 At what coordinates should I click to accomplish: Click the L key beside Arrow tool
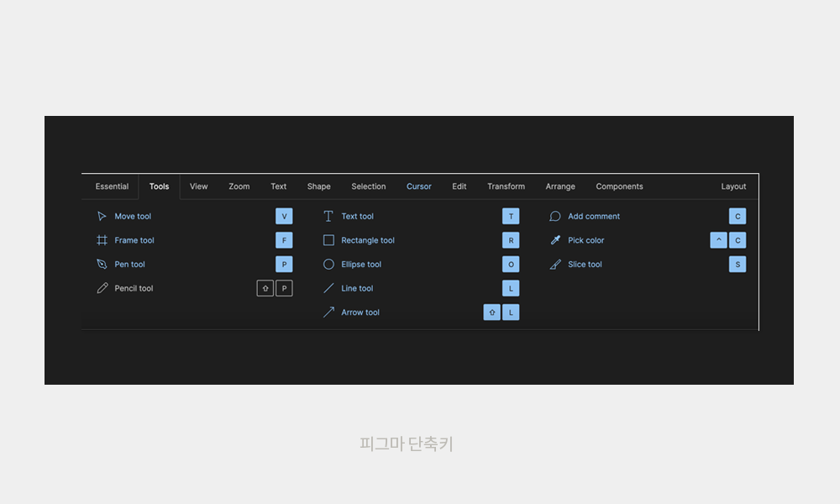tap(511, 312)
